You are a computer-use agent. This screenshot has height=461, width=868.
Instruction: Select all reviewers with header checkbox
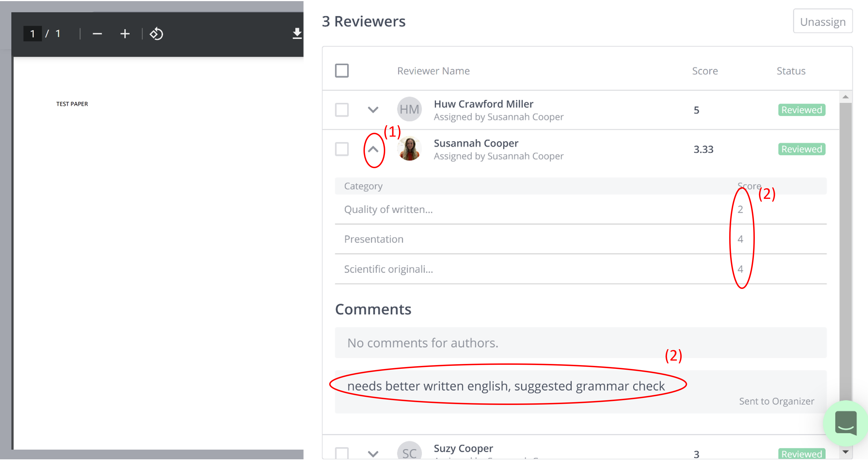(x=342, y=71)
